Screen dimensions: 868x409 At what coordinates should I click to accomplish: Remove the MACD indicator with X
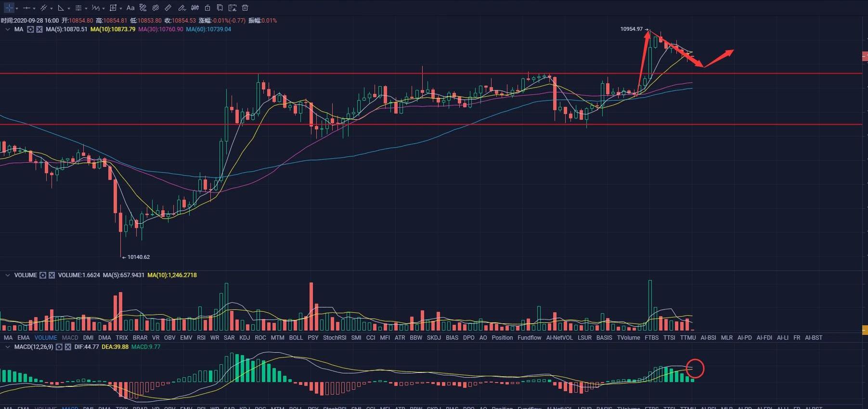click(68, 347)
